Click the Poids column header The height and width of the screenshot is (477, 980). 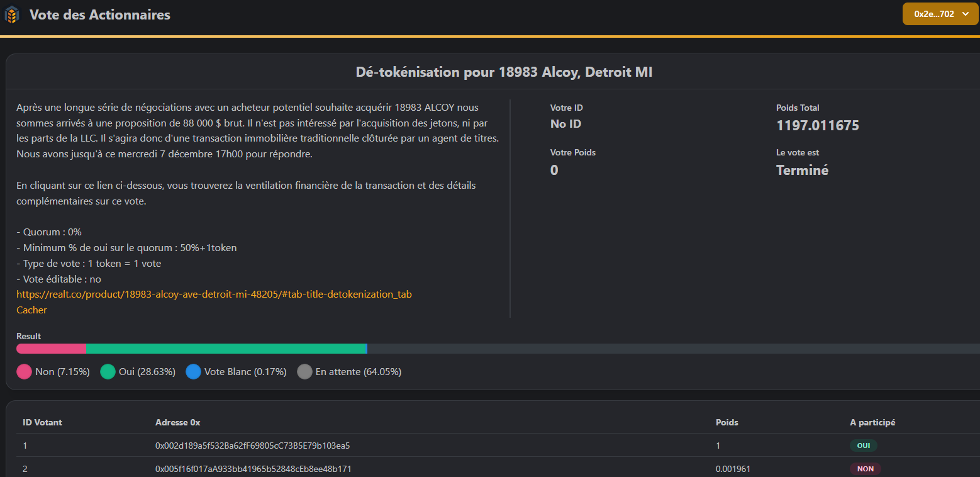point(727,422)
